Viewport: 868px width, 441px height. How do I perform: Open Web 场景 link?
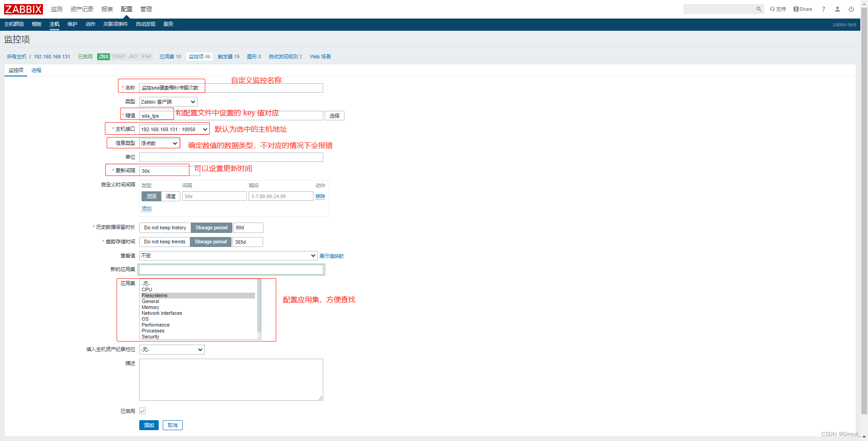pos(320,57)
